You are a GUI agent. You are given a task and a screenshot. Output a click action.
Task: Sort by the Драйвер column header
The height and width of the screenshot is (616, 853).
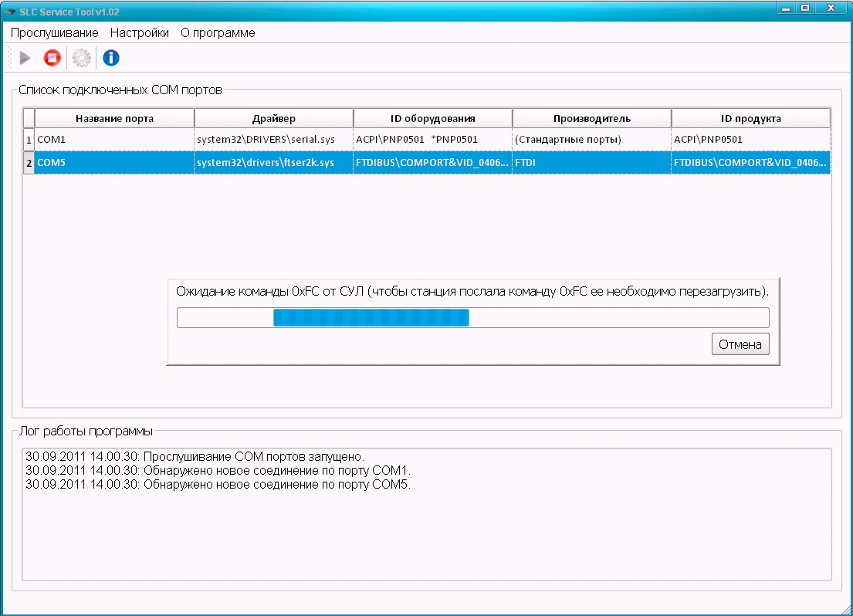[273, 118]
